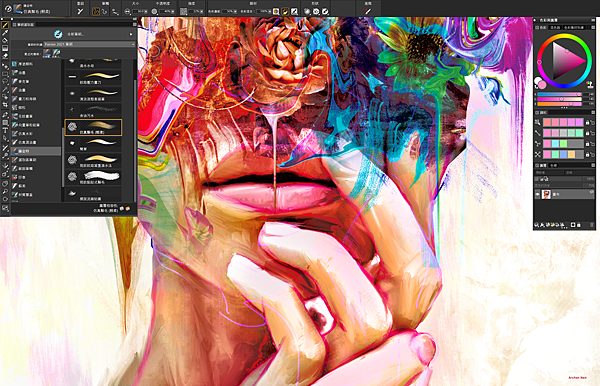Switch to the Mixer tab in Color panel
Viewport: 600px width, 386px height.
(555, 28)
